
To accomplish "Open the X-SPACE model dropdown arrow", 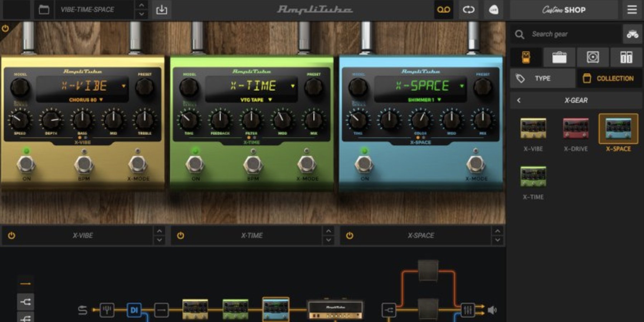I will (x=462, y=86).
